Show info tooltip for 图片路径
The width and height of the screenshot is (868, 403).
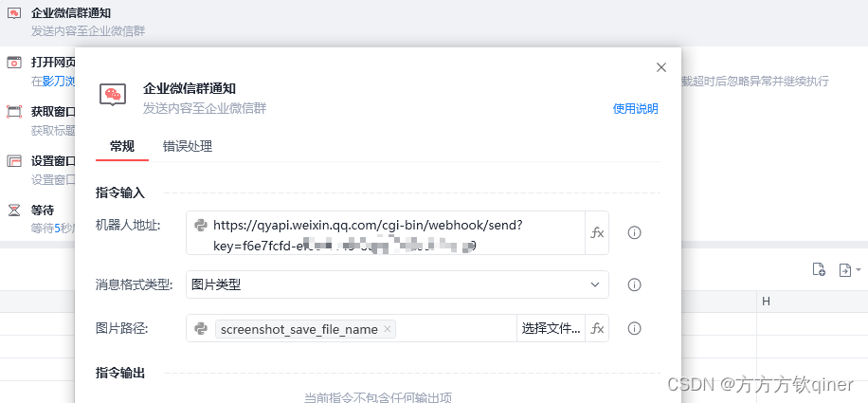click(x=634, y=329)
